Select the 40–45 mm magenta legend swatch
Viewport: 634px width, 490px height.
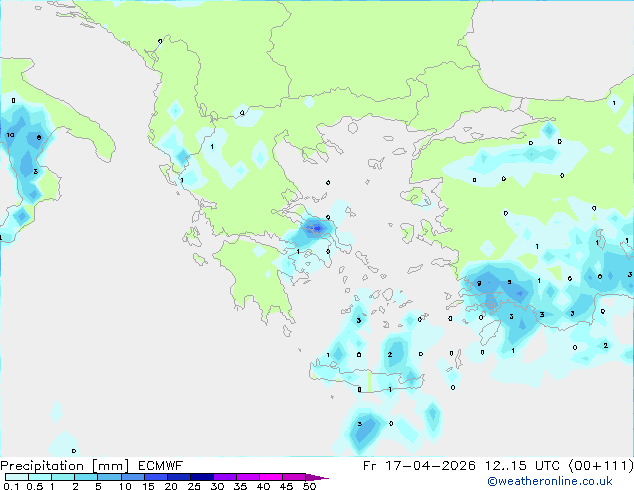pyautogui.click(x=271, y=477)
